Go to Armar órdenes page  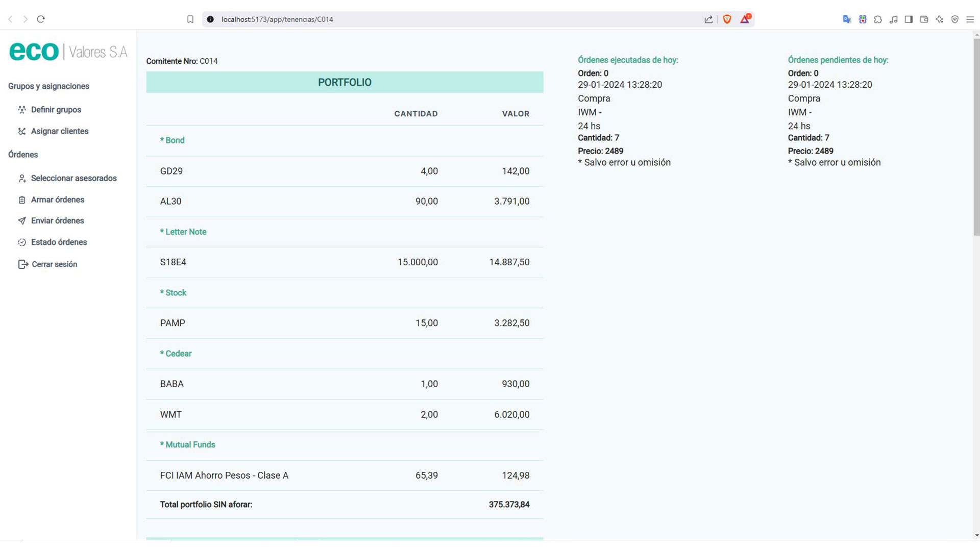58,200
